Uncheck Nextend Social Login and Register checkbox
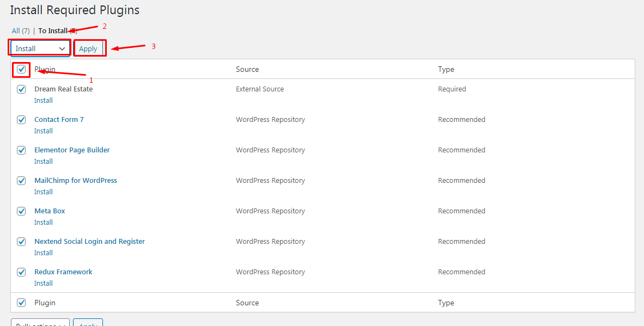This screenshot has width=644, height=326. (x=21, y=242)
